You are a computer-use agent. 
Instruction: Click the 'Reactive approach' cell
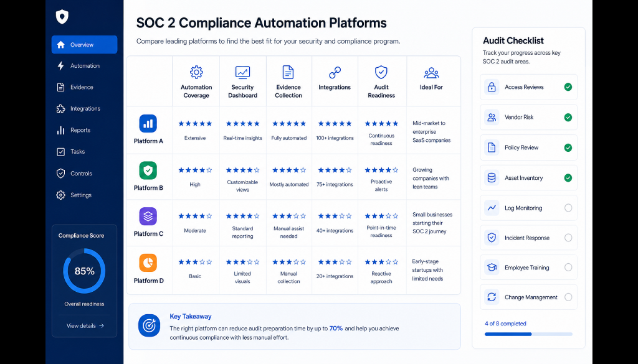[381, 278]
